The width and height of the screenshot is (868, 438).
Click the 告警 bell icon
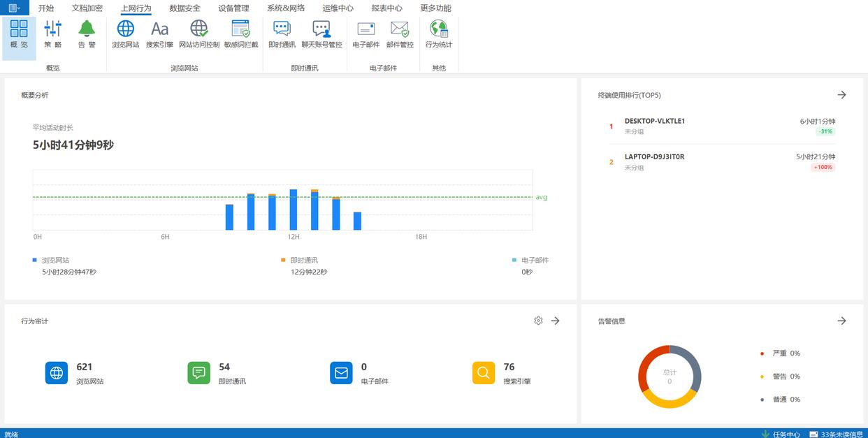(x=87, y=34)
